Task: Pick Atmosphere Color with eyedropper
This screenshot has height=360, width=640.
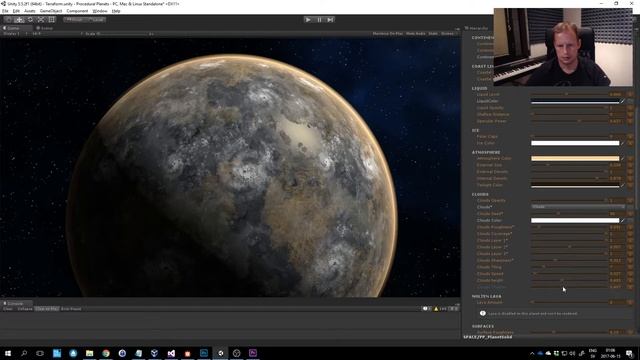Action: (623, 158)
